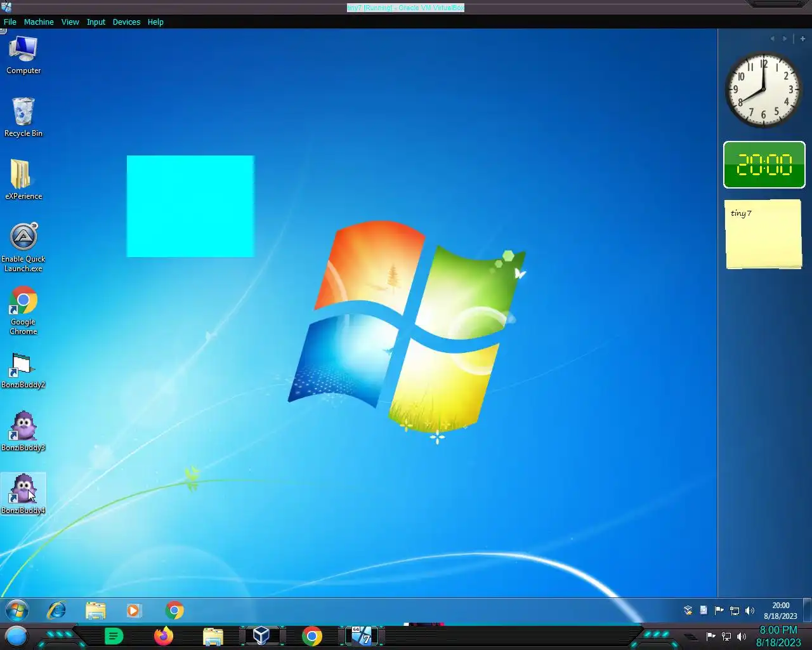The image size is (812, 650).
Task: Add a gadget with sidebar plus button
Action: pyautogui.click(x=802, y=39)
